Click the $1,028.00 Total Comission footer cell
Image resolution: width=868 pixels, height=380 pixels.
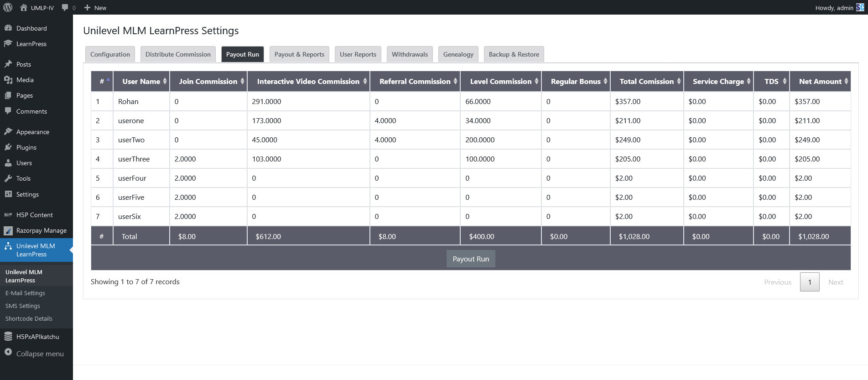click(647, 236)
